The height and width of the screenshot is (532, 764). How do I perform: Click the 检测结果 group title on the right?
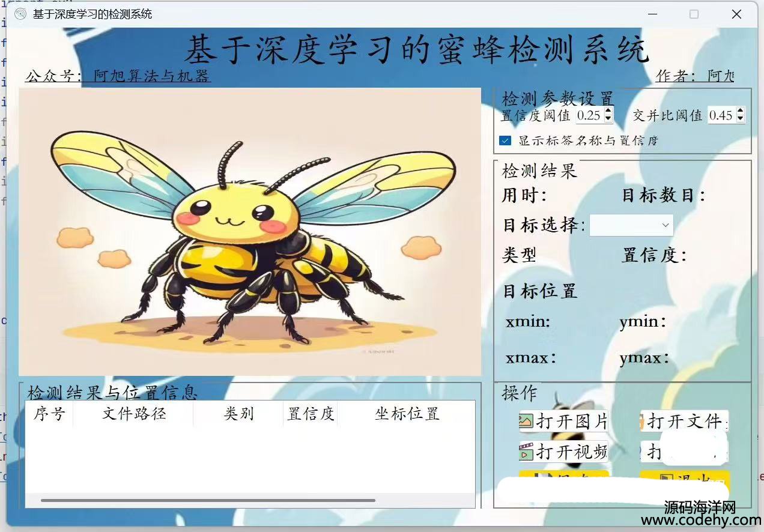click(x=539, y=171)
